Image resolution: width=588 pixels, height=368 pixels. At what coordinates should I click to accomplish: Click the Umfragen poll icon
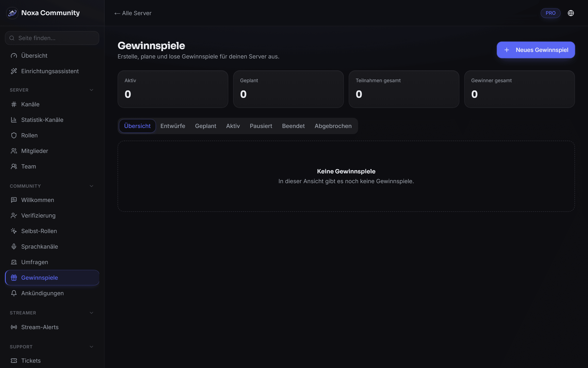pos(14,262)
